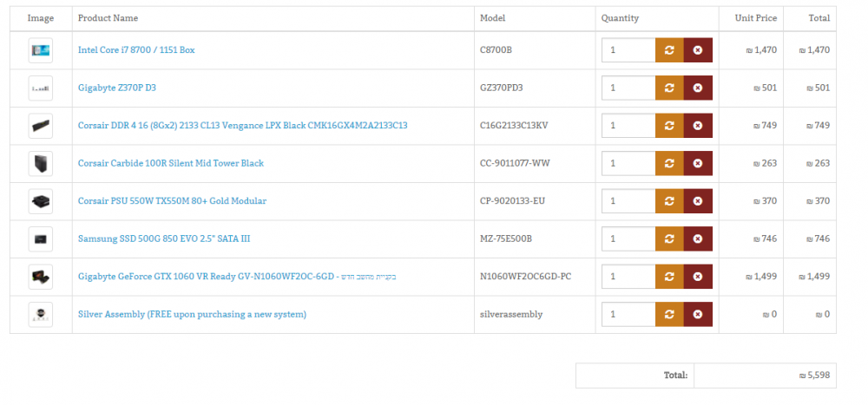
Task: Click the GeForce GTX 1060 thumbnail image
Action: coord(41,277)
